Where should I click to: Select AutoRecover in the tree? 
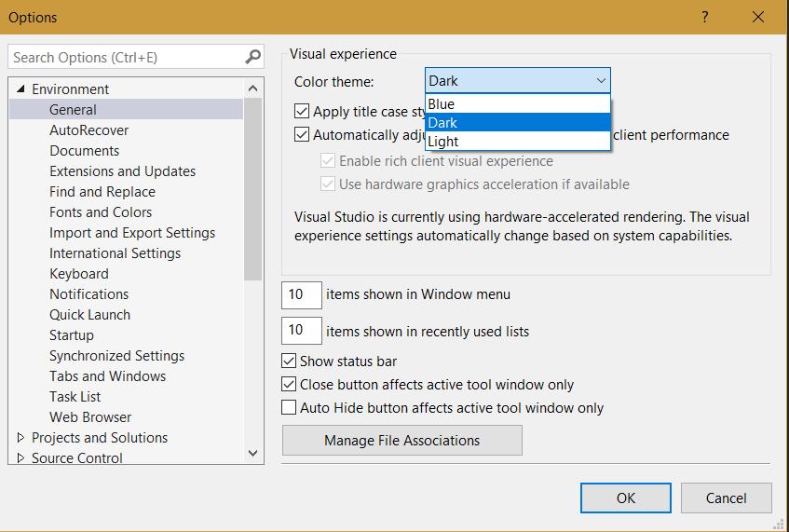click(x=89, y=130)
